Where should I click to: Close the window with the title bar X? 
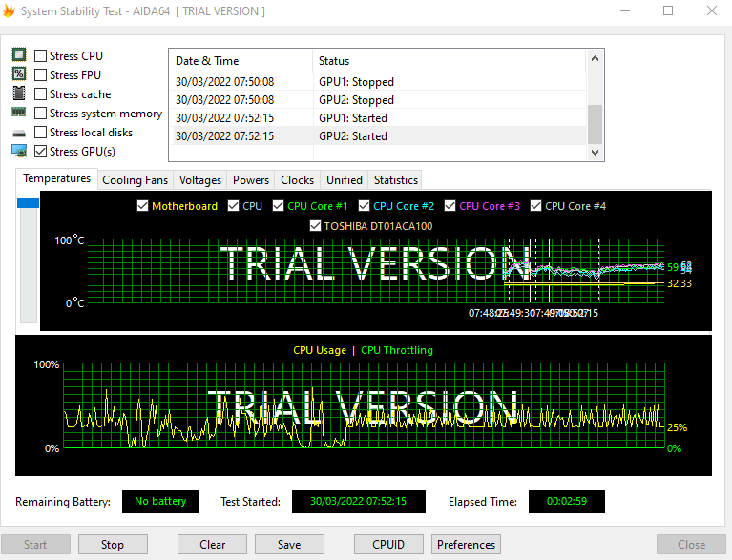pyautogui.click(x=711, y=10)
